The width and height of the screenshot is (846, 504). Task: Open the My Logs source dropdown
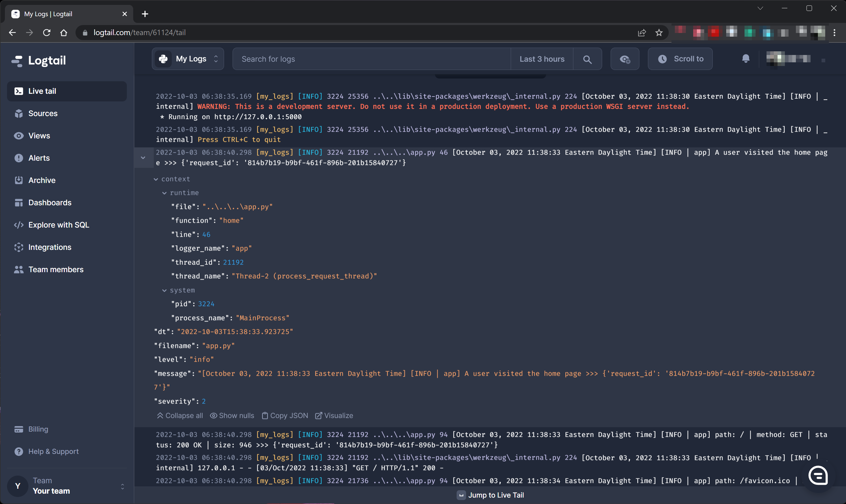click(x=188, y=59)
